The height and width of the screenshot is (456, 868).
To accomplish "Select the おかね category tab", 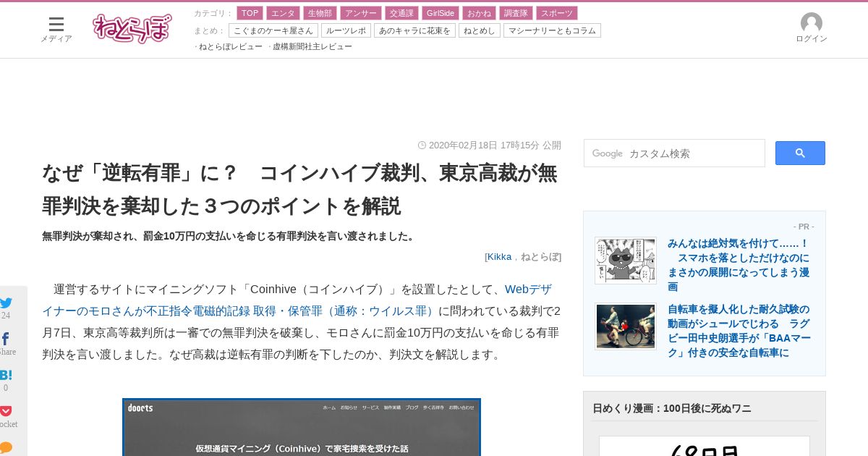I will coord(479,13).
